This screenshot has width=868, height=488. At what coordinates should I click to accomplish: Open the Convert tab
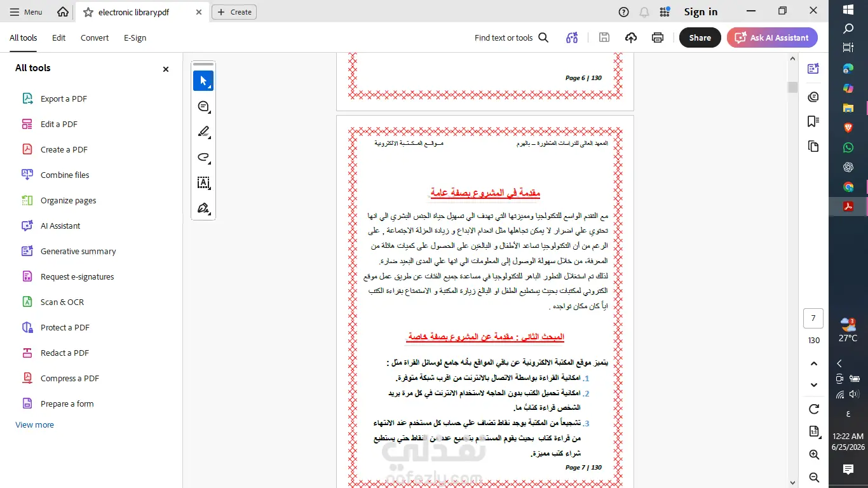[95, 37]
